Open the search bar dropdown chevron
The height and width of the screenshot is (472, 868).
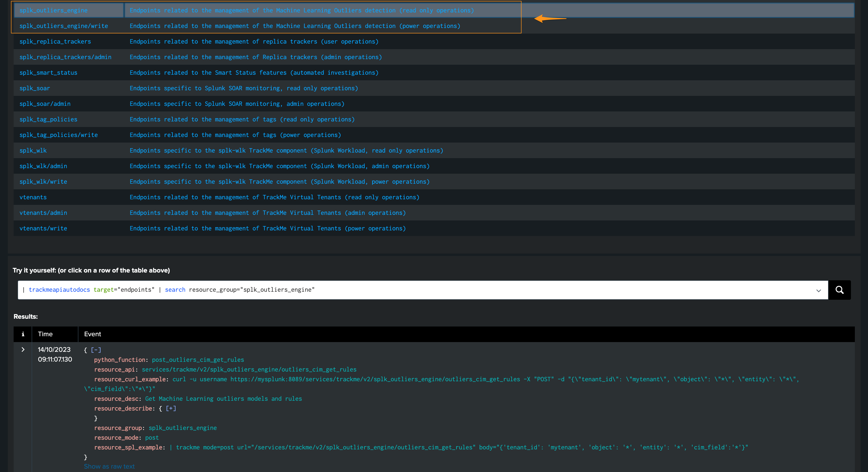[x=819, y=290]
